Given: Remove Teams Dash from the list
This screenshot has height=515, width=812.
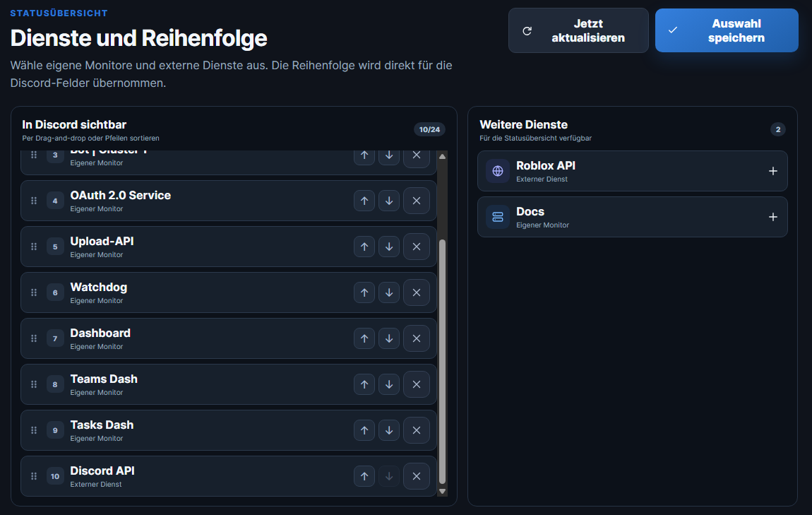Looking at the screenshot, I should 417,384.
